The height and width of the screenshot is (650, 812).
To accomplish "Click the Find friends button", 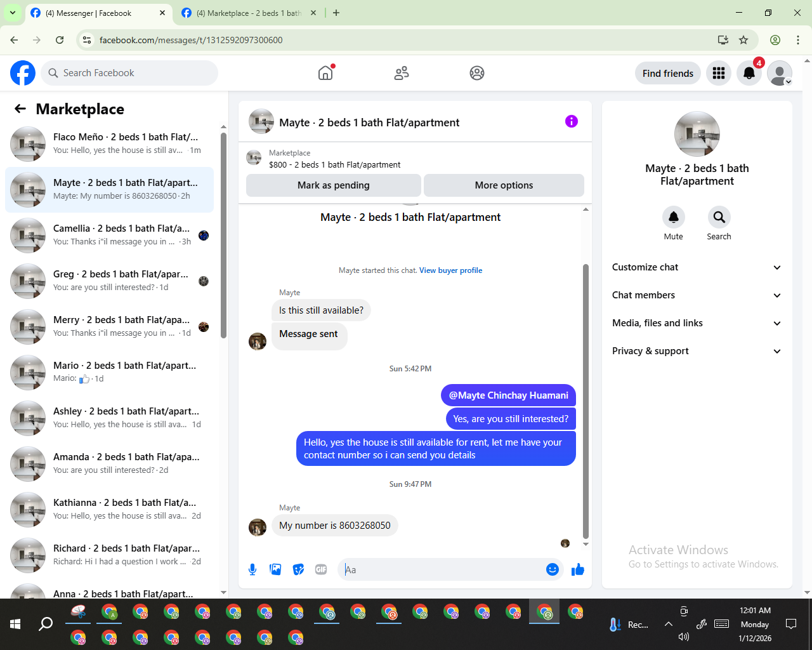I will coord(668,73).
